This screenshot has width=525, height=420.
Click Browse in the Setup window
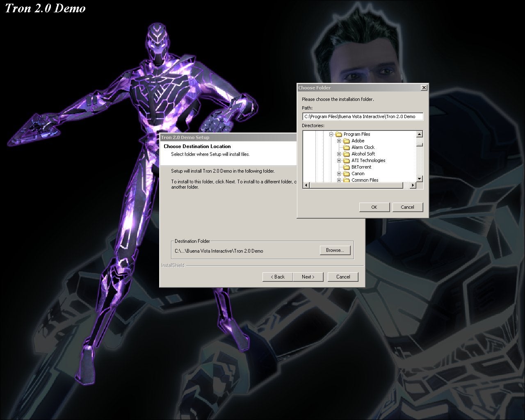coord(335,250)
